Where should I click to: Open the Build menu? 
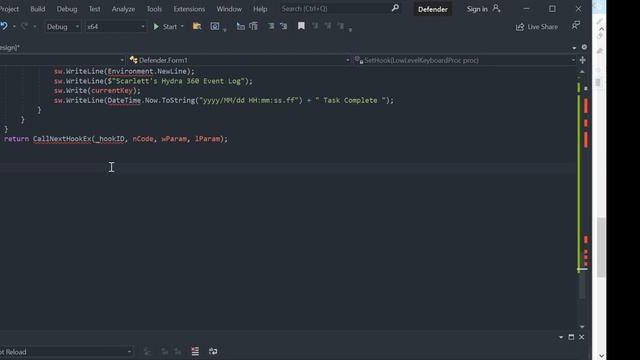(38, 9)
